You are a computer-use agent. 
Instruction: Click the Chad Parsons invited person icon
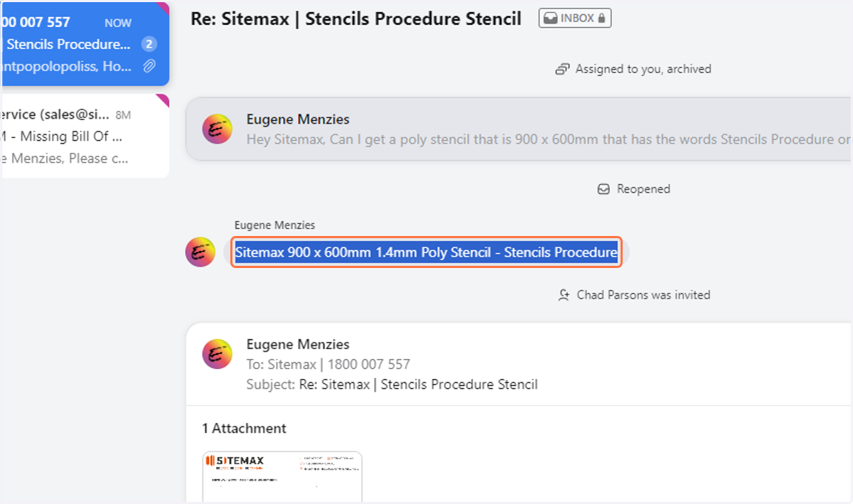[564, 295]
